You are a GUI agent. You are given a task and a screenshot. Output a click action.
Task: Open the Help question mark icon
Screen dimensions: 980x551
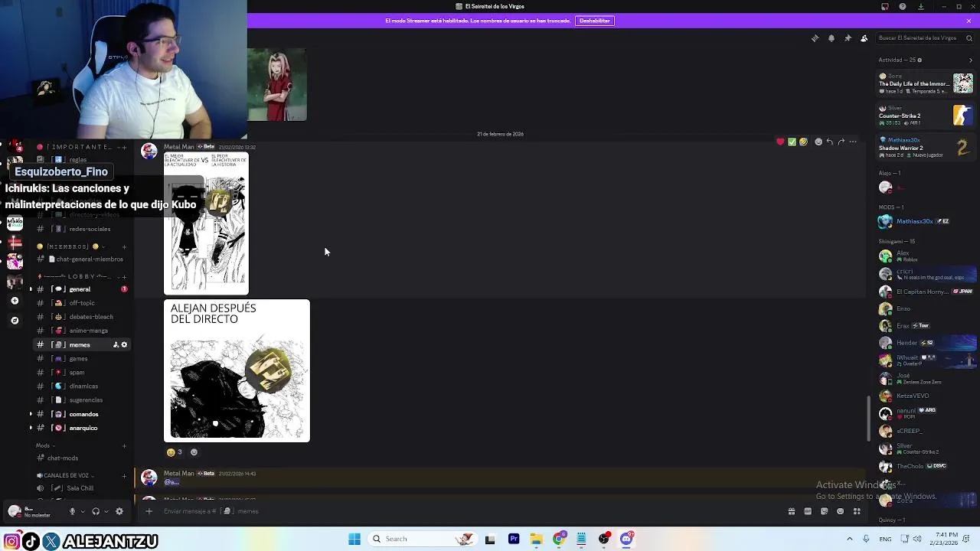pos(903,7)
